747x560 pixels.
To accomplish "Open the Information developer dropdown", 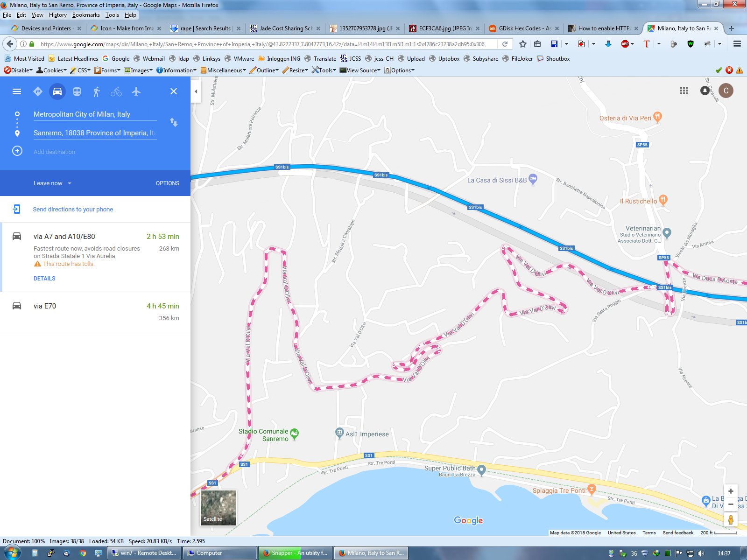I will [177, 70].
